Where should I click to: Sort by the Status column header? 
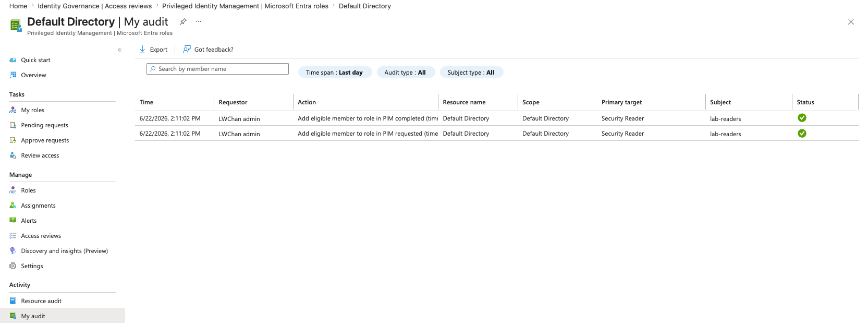click(x=805, y=102)
